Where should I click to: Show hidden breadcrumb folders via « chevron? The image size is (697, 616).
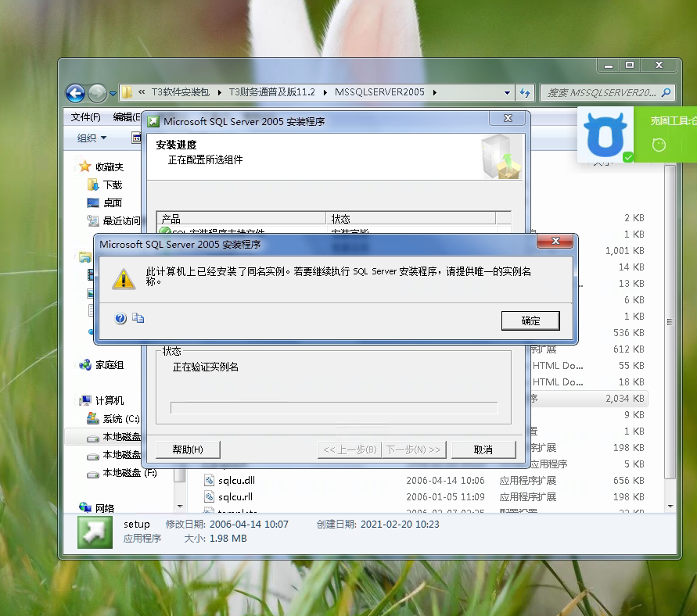pos(142,92)
